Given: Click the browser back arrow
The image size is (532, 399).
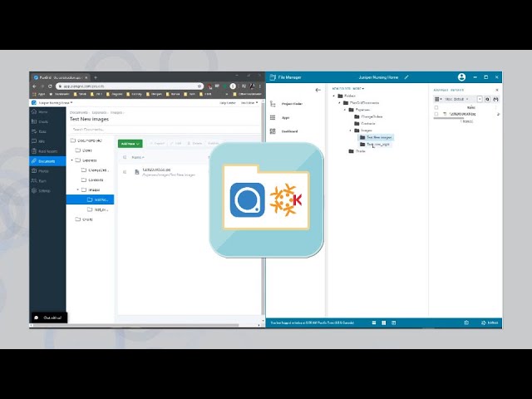Looking at the screenshot, I should point(35,86).
